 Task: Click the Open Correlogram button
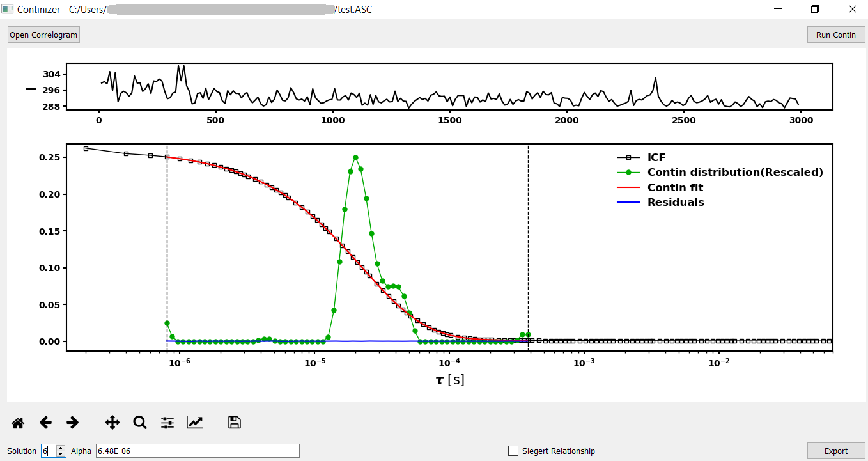[x=43, y=35]
